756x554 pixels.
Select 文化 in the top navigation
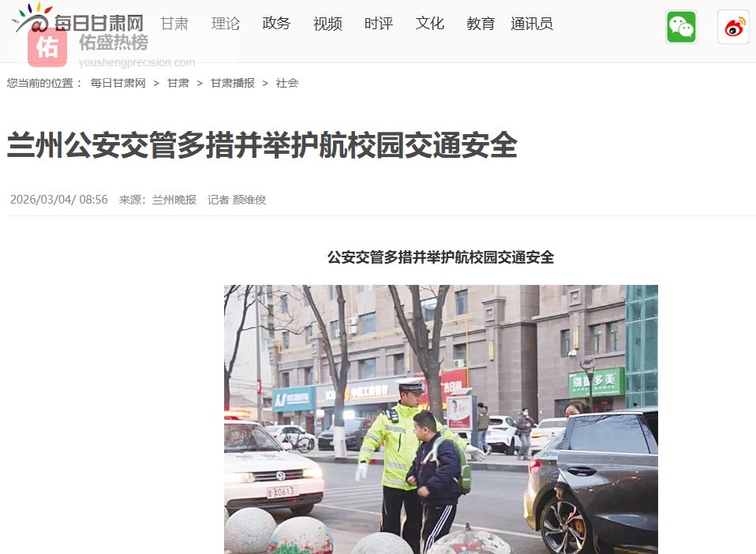pyautogui.click(x=429, y=24)
